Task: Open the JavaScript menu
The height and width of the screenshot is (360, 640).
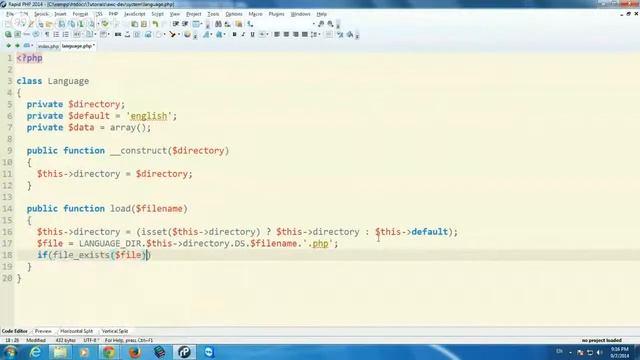Action: (x=134, y=14)
